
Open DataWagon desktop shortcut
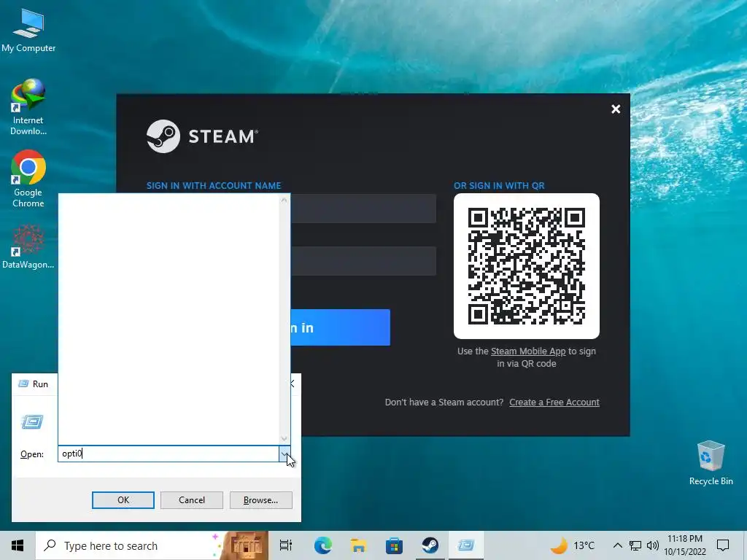click(28, 247)
